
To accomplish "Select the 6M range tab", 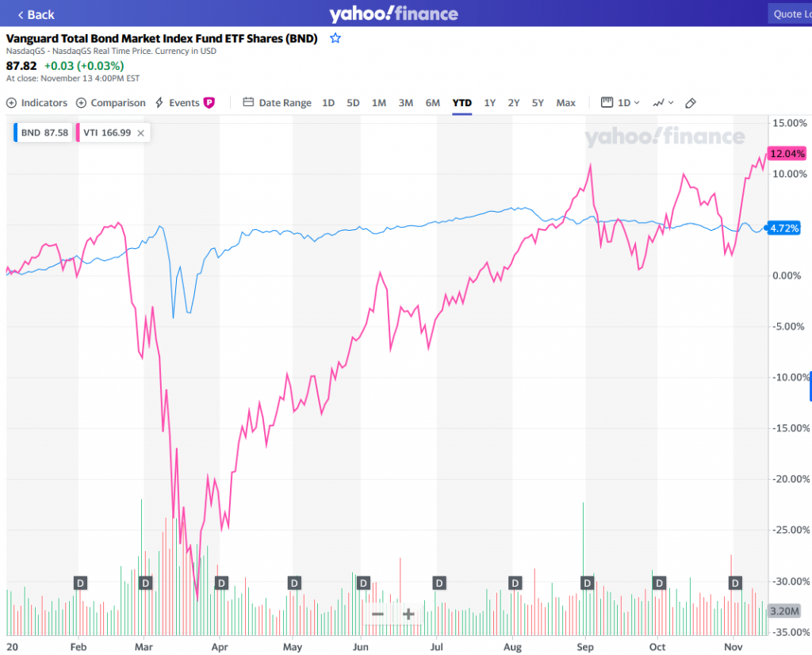I will pos(433,102).
